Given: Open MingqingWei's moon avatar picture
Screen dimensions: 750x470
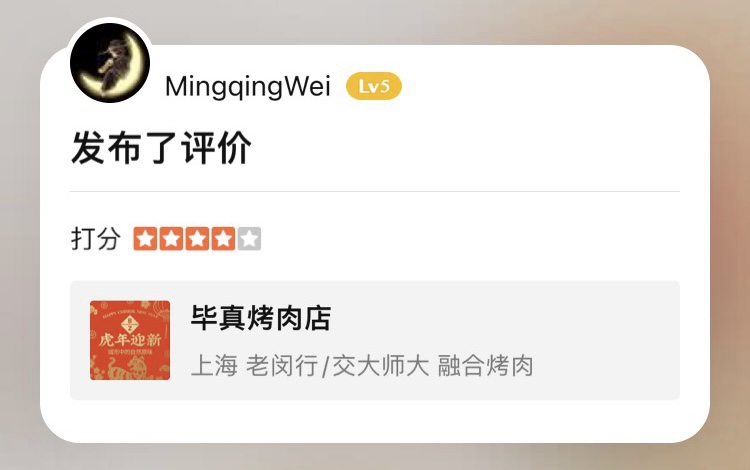Looking at the screenshot, I should coord(110,63).
